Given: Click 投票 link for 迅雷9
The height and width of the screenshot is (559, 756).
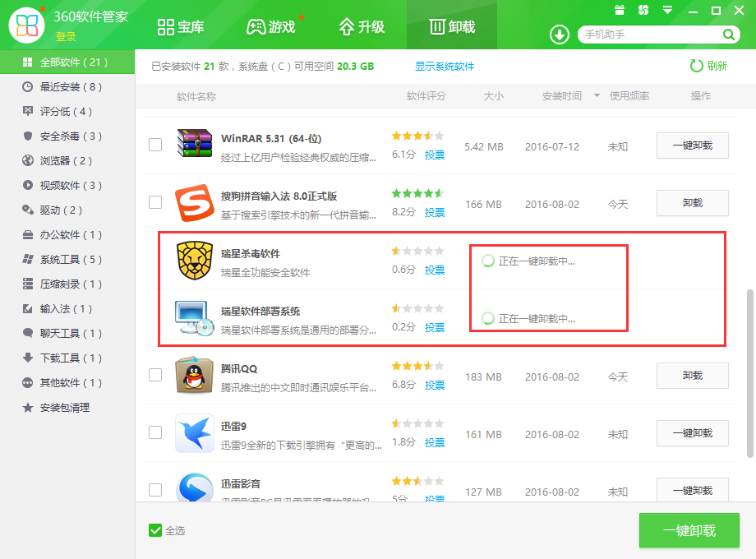Looking at the screenshot, I should [435, 443].
